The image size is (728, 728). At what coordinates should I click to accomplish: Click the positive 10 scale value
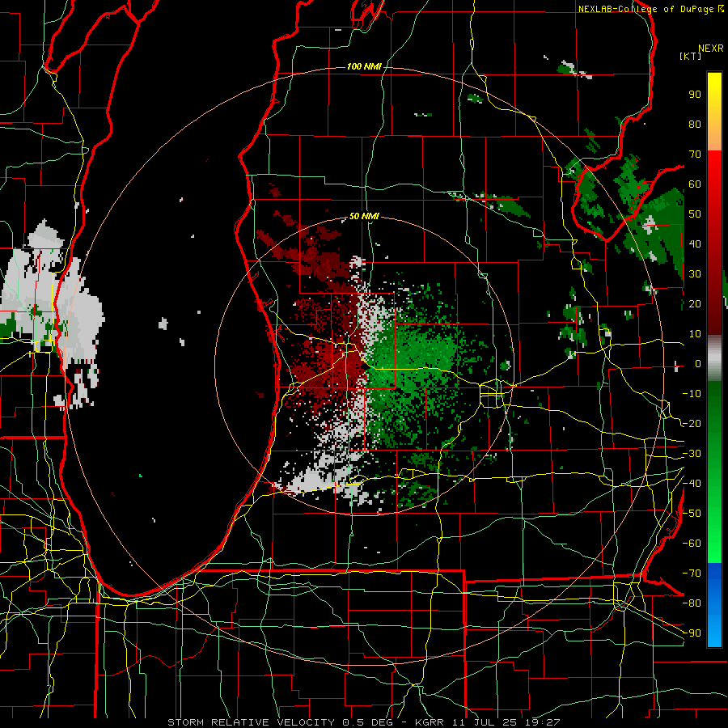695,334
